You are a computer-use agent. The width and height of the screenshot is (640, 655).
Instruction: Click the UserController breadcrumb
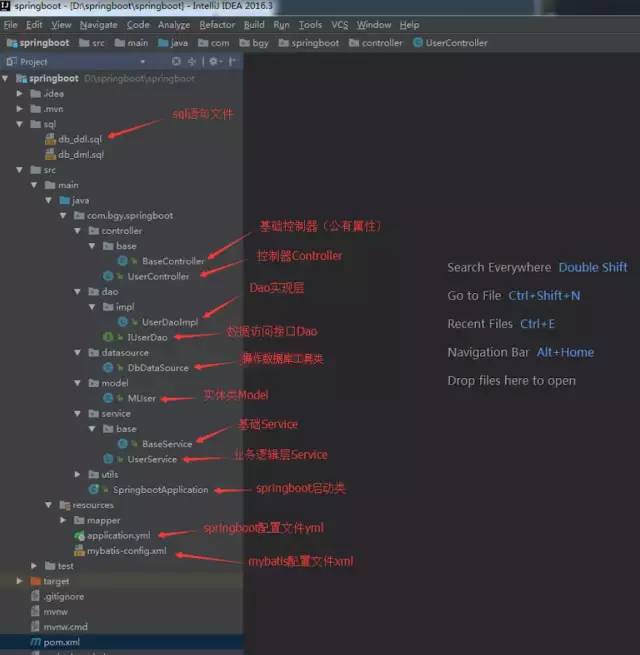[x=450, y=43]
